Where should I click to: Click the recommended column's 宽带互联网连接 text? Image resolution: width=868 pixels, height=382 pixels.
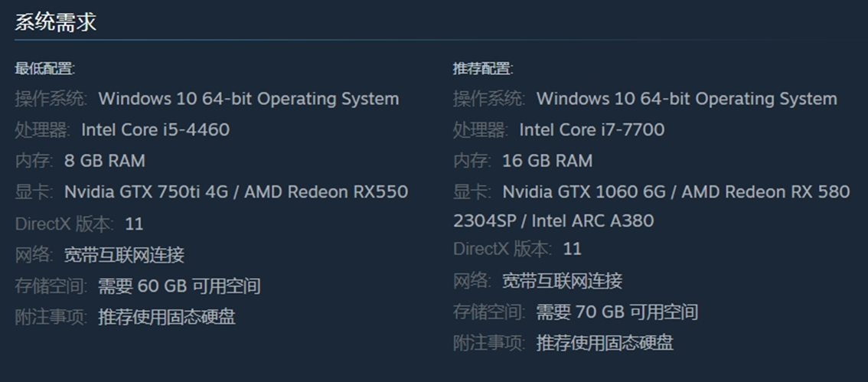[562, 281]
